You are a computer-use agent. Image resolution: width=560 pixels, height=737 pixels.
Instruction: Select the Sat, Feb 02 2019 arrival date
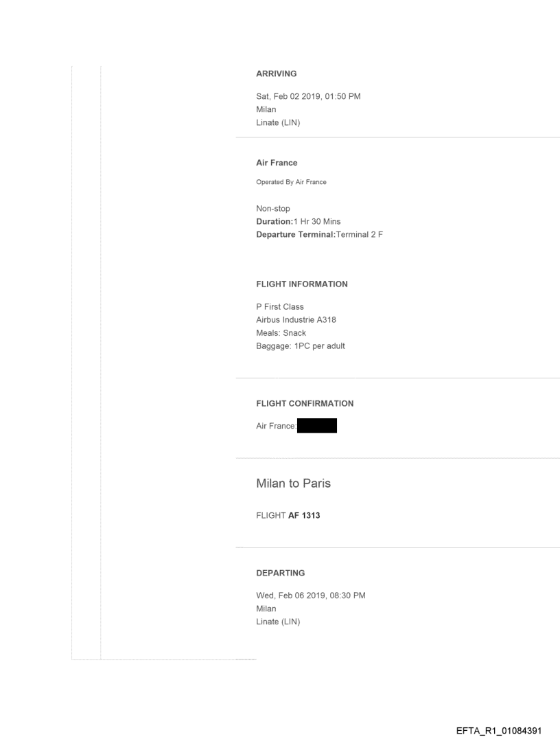click(x=308, y=96)
